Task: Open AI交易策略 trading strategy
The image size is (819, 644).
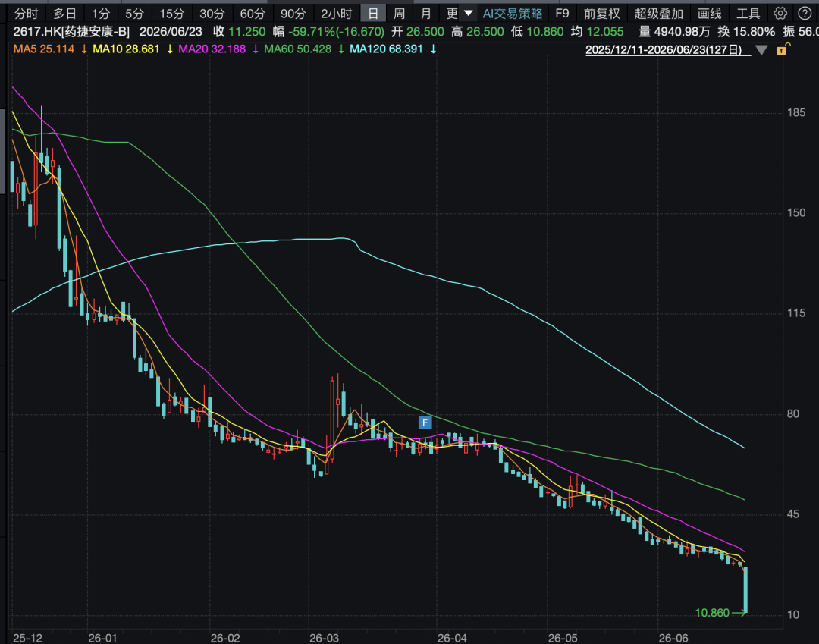Action: [513, 14]
